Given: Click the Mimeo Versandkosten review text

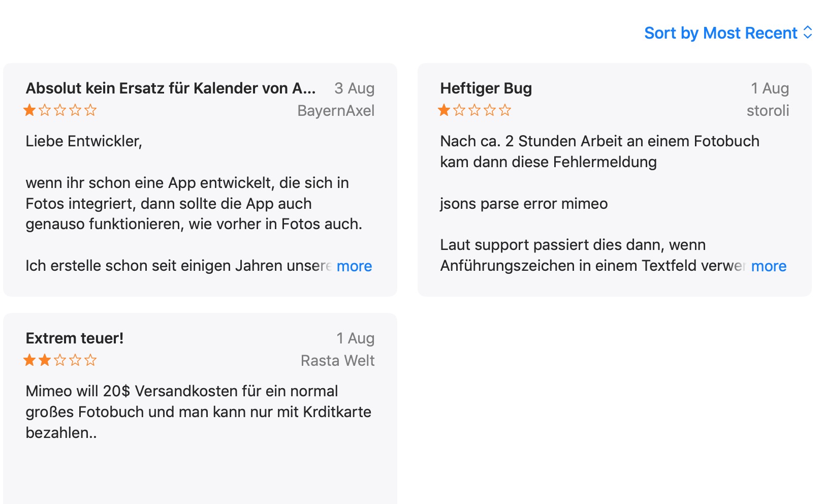Looking at the screenshot, I should pyautogui.click(x=198, y=412).
